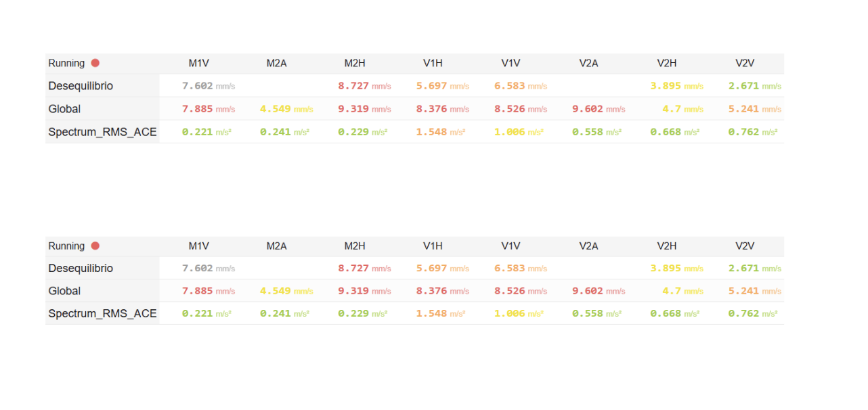The height and width of the screenshot is (410, 868).
Task: Select the V2A column header in top table
Action: tap(588, 64)
